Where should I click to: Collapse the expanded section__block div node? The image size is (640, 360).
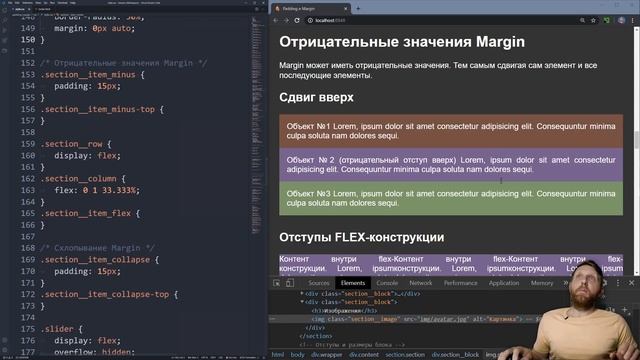(x=302, y=302)
